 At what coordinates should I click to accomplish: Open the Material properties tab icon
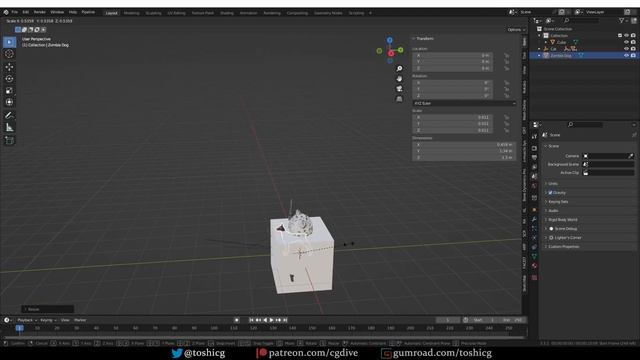(x=534, y=266)
